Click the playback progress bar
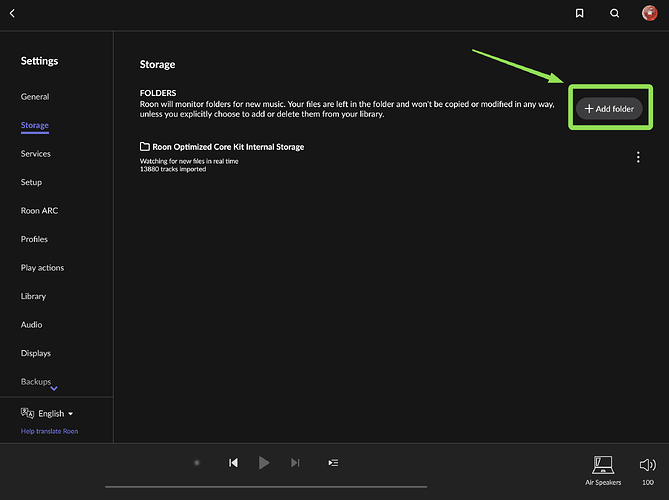 (266, 486)
